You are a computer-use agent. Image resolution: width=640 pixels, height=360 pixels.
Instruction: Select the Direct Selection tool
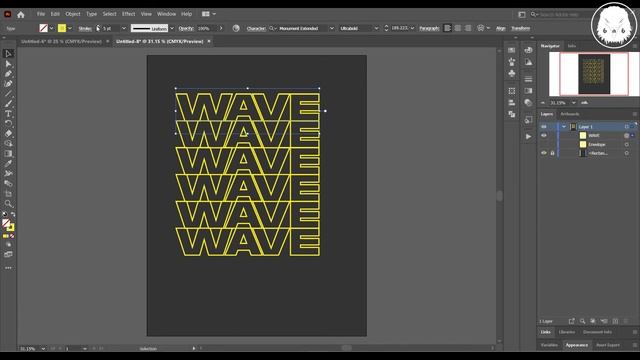click(8, 64)
